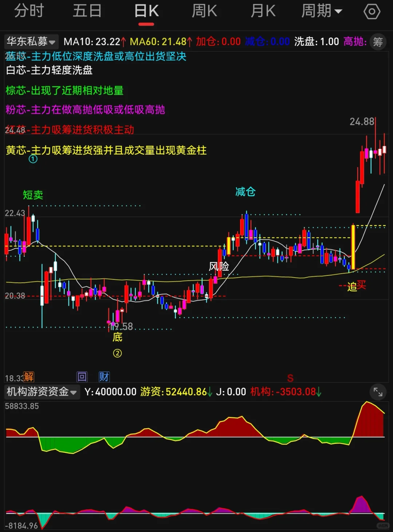Tap the 加仓: 0.00 value
Viewport: 393px width, 532px height.
tap(218, 42)
